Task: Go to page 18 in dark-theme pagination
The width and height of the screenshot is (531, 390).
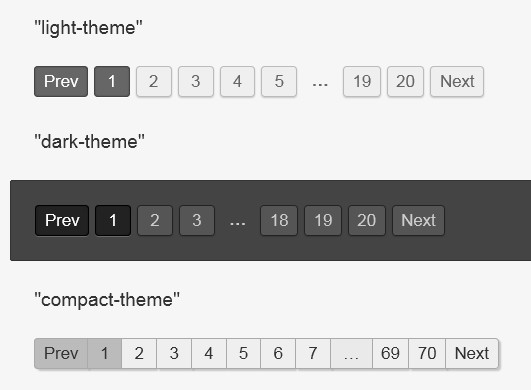Action: tap(279, 220)
